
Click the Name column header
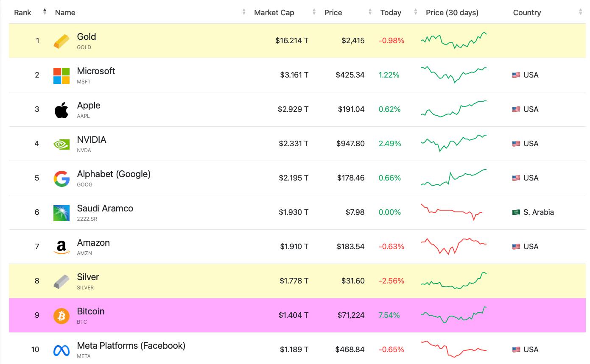[65, 13]
